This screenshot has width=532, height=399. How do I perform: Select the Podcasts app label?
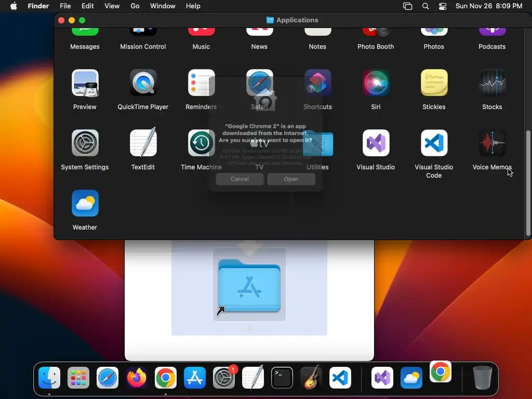tap(492, 46)
